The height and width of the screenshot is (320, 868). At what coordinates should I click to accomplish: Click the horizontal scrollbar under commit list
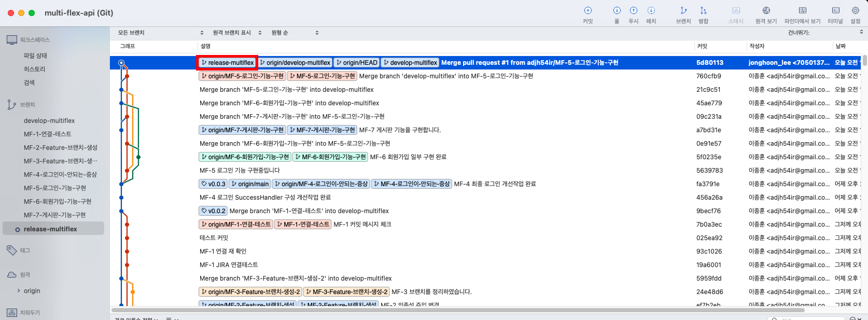[x=458, y=310]
